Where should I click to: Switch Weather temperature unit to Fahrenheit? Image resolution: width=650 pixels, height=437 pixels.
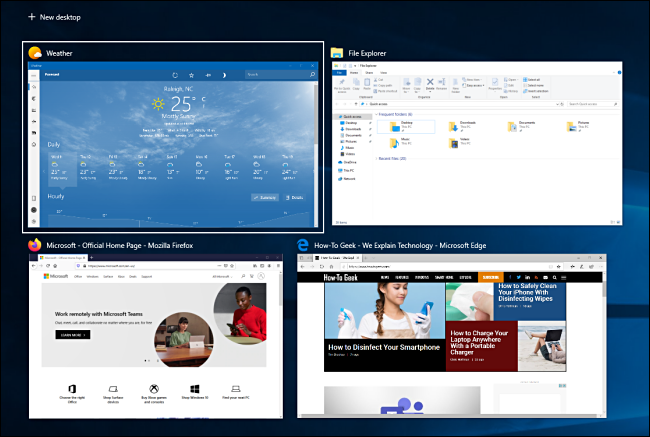[x=204, y=107]
